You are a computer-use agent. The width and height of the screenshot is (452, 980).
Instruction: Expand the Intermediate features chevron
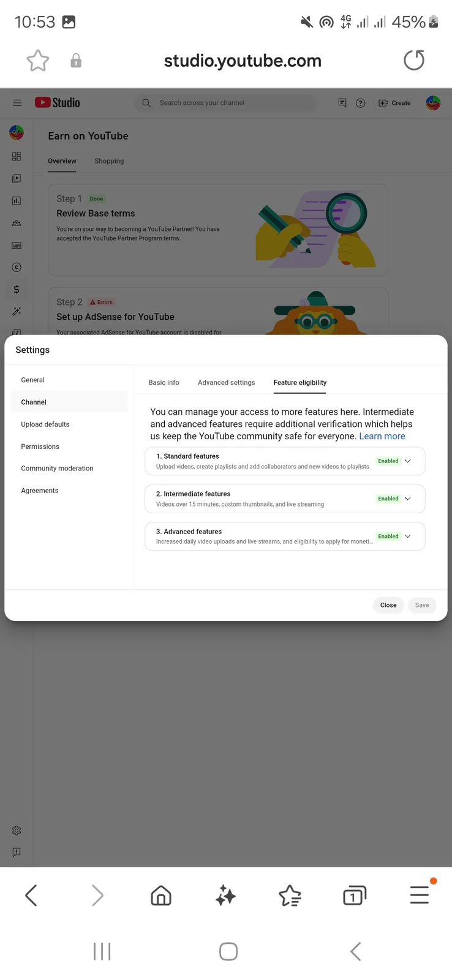click(408, 499)
